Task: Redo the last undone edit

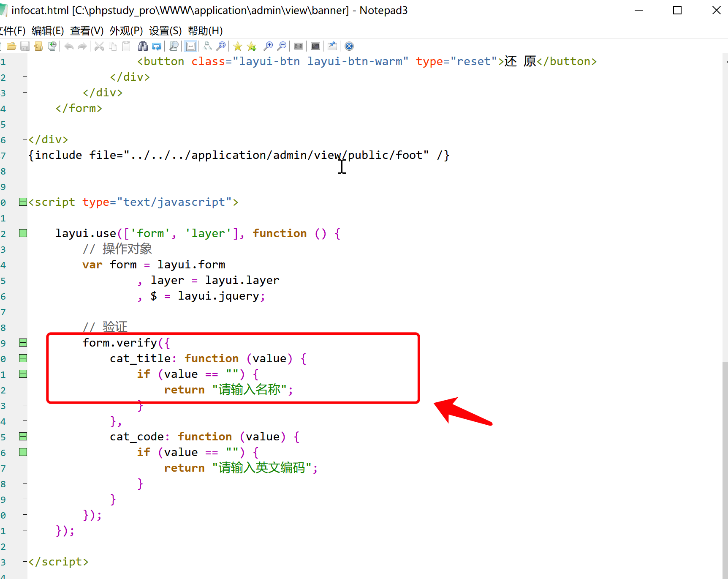Action: coord(82,46)
